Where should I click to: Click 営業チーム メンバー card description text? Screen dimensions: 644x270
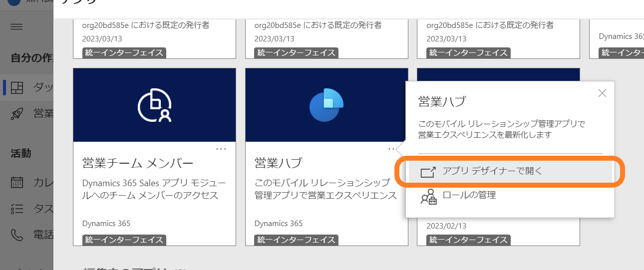[x=154, y=189]
